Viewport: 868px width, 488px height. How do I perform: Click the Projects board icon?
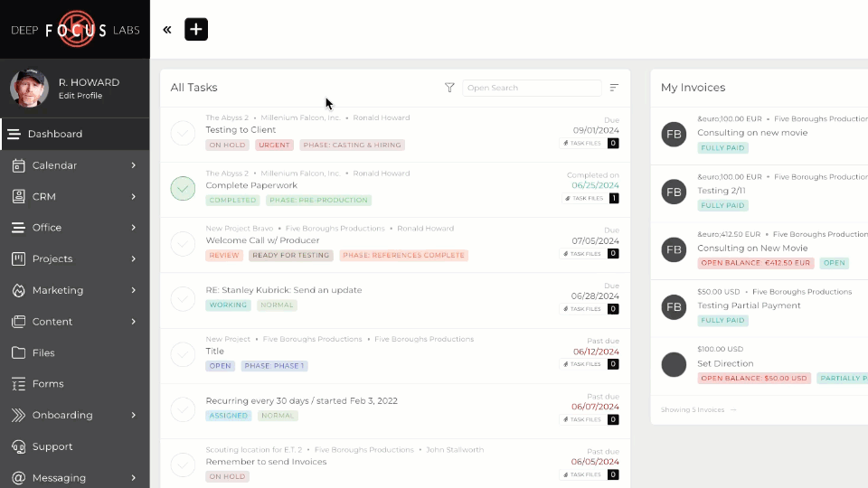(18, 259)
